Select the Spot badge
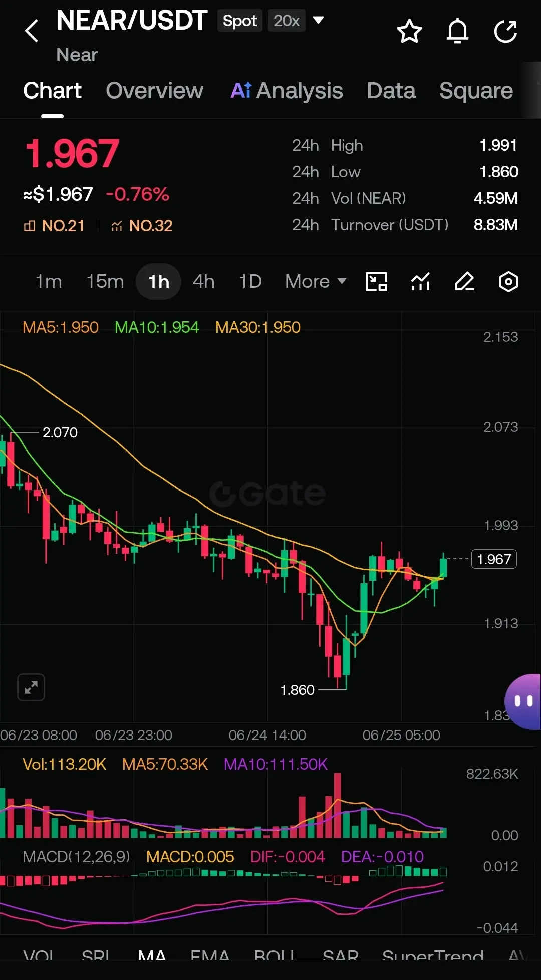The width and height of the screenshot is (541, 980). tap(240, 21)
